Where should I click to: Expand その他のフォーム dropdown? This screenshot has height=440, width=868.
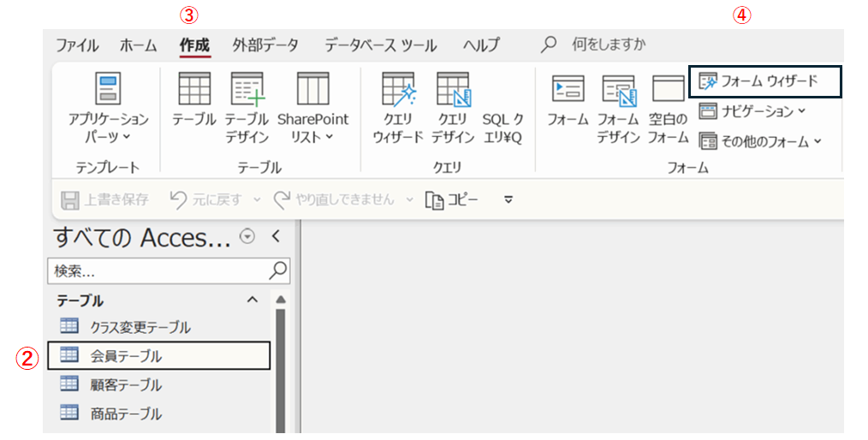tap(760, 142)
